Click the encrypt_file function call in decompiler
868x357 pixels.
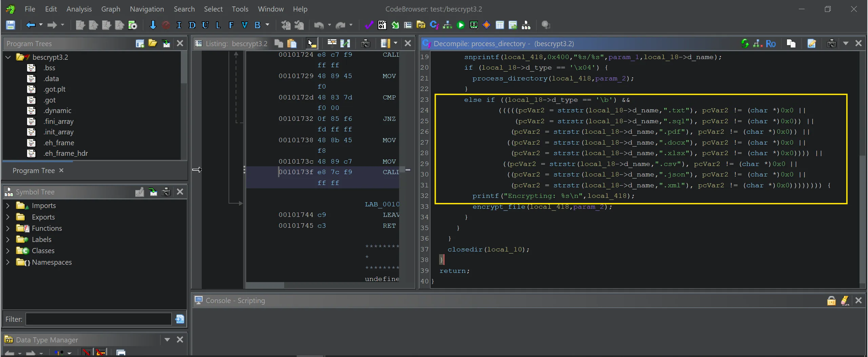498,207
